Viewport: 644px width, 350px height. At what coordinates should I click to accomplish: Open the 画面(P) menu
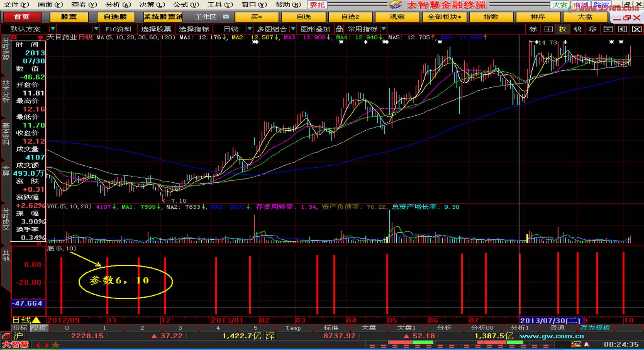[50, 5]
